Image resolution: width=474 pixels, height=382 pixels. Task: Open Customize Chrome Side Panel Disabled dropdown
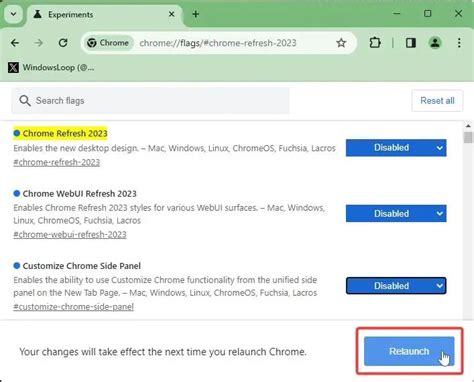[396, 286]
